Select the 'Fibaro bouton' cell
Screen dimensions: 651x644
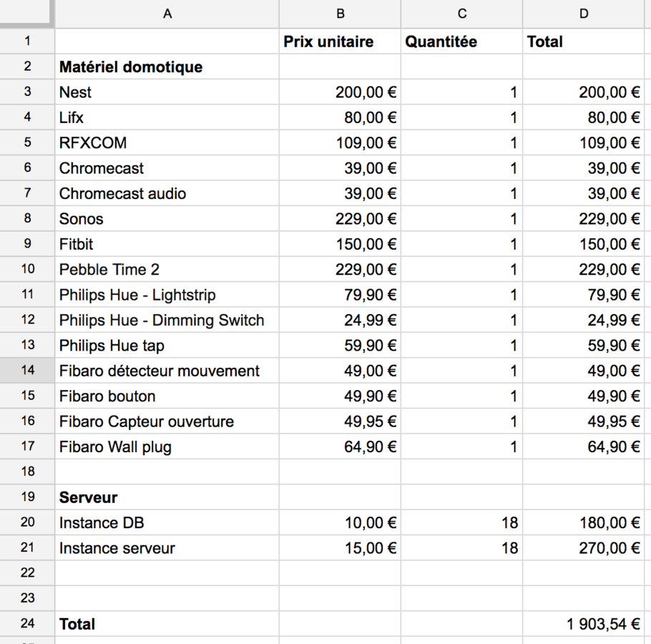(x=167, y=396)
